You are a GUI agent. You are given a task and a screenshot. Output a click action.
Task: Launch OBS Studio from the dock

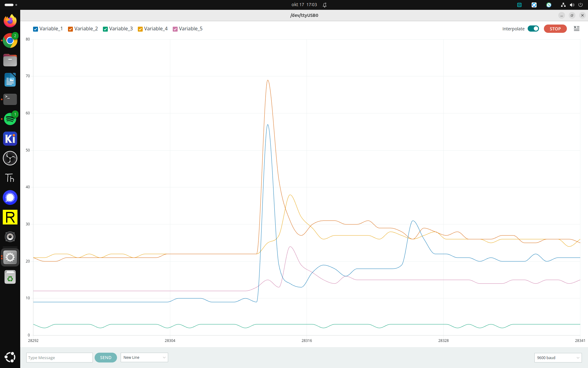click(10, 158)
